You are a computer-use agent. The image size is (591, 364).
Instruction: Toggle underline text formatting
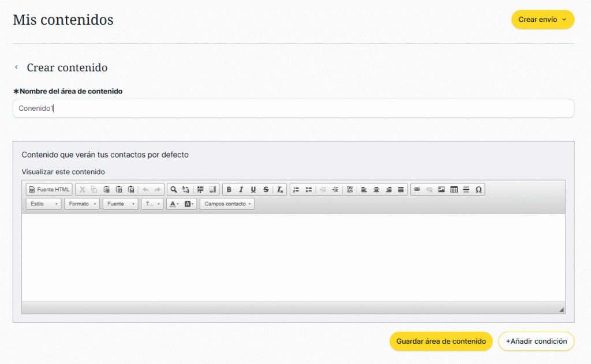click(253, 189)
